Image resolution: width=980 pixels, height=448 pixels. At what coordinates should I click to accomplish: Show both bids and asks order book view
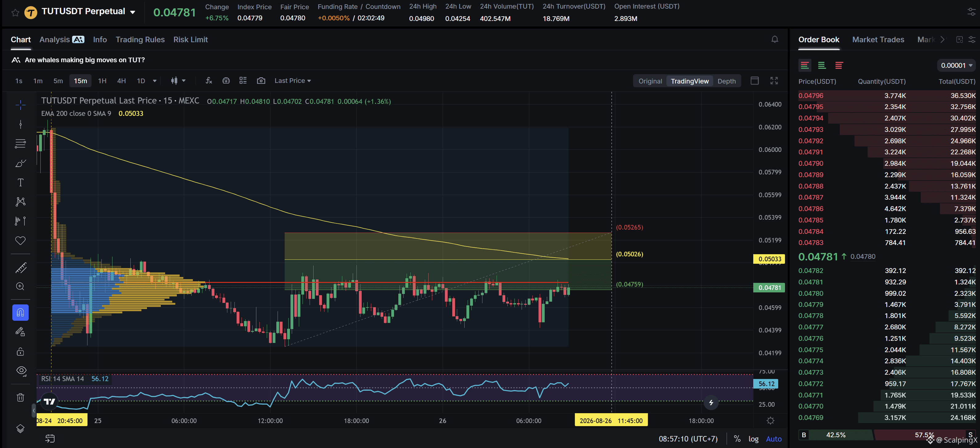pos(805,65)
